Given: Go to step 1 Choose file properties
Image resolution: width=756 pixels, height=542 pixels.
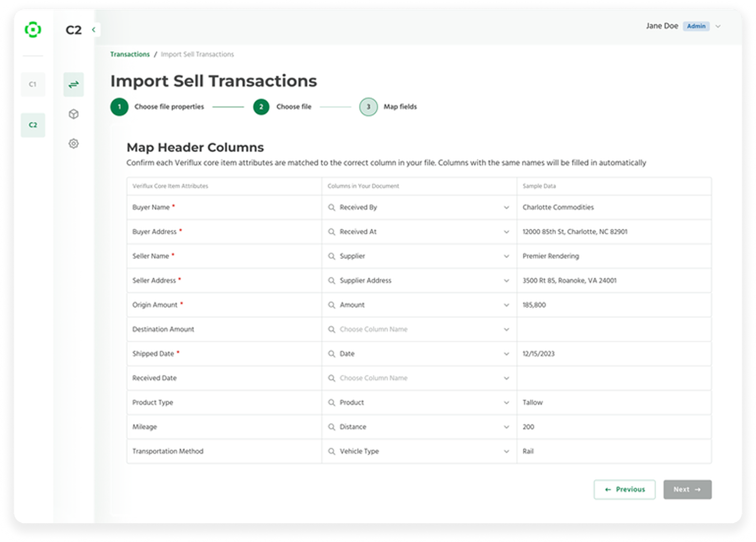Looking at the screenshot, I should pos(119,107).
